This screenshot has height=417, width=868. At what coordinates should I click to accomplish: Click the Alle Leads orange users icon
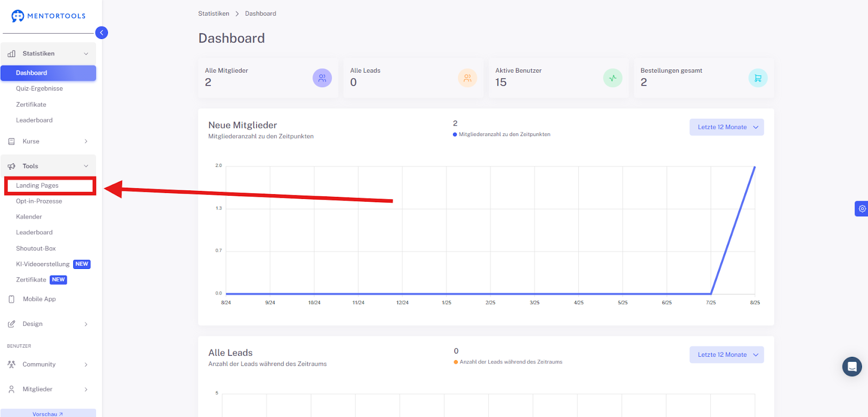[x=467, y=78]
